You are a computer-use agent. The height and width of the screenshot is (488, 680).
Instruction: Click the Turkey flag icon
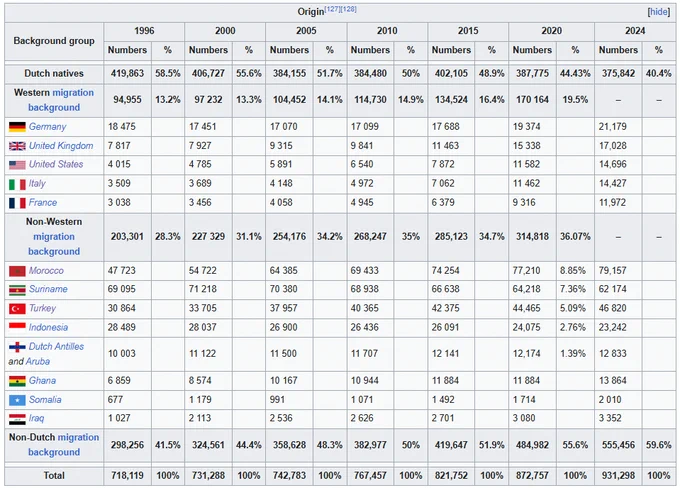tap(17, 309)
